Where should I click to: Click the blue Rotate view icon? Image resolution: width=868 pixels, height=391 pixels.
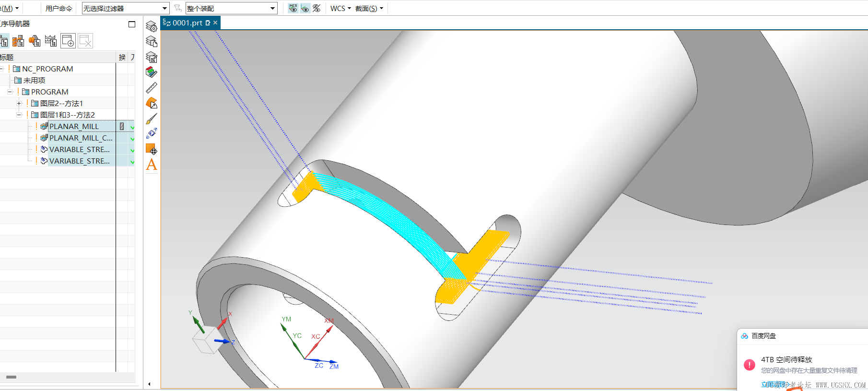[x=152, y=134]
